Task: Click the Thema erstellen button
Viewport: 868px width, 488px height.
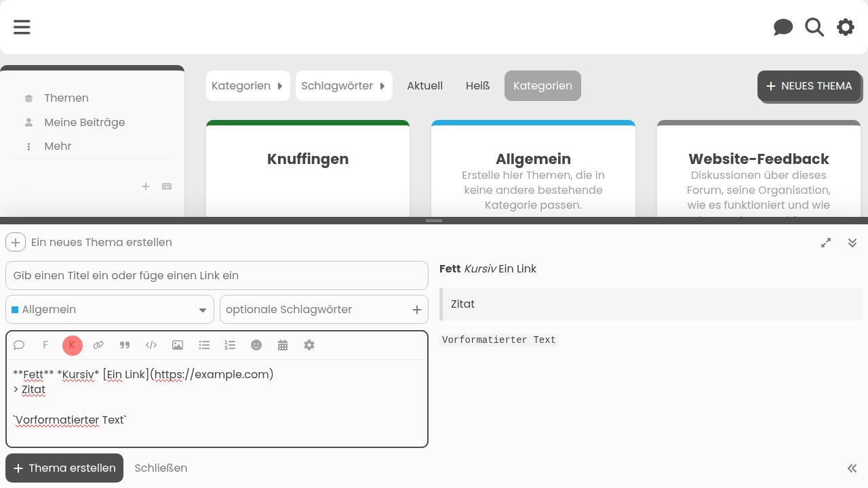Action: 64,468
